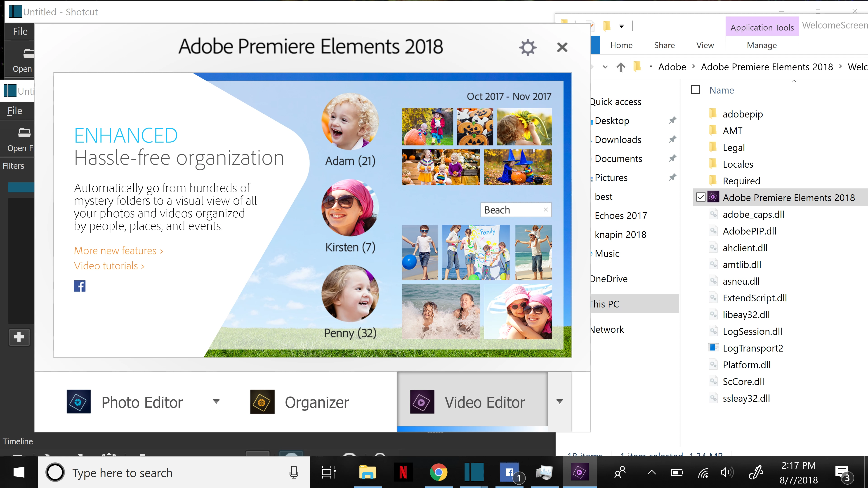
Task: Open the Shotcut File menu
Action: [x=20, y=32]
